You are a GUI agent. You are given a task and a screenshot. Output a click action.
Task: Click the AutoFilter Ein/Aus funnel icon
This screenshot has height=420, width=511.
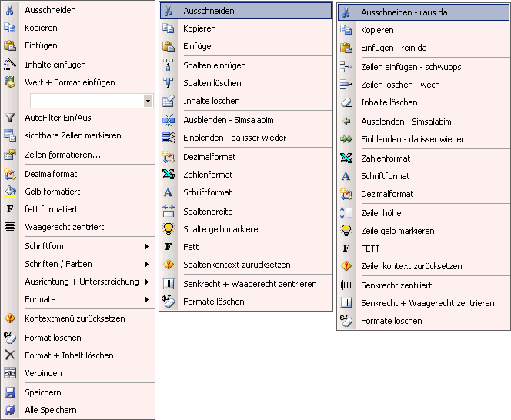[10, 118]
